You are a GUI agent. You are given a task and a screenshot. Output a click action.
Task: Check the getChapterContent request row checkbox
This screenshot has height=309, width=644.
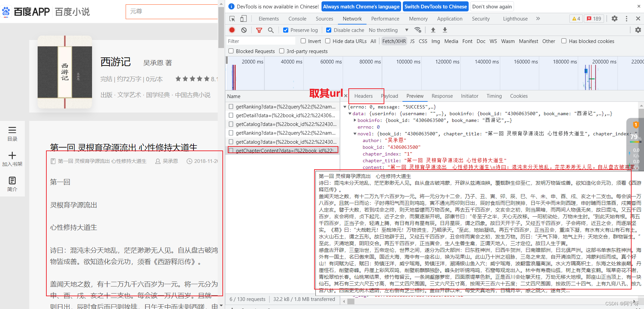231,150
